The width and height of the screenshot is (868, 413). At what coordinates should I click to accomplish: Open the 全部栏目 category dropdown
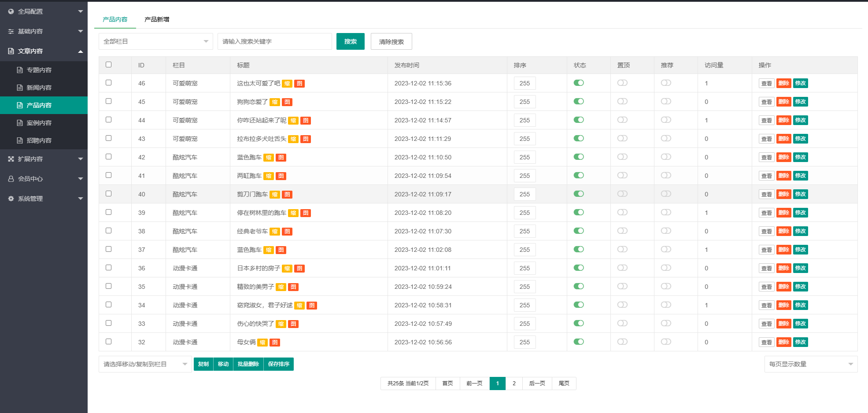[155, 41]
